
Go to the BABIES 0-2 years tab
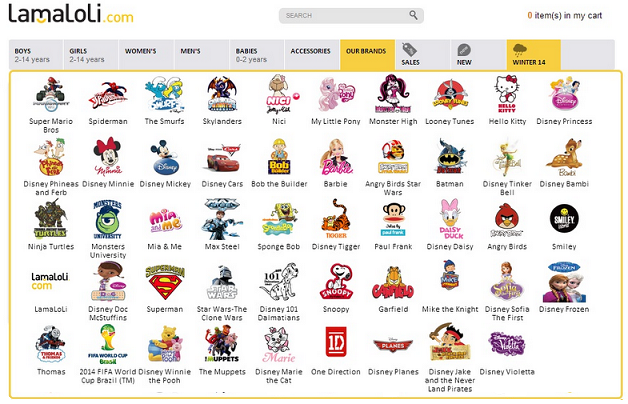(x=257, y=55)
